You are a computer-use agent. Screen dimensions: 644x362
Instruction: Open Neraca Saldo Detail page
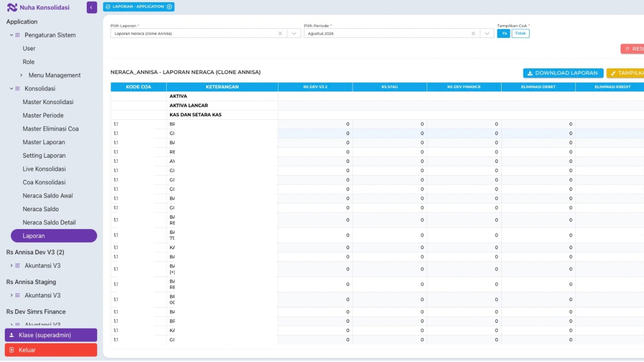49,222
